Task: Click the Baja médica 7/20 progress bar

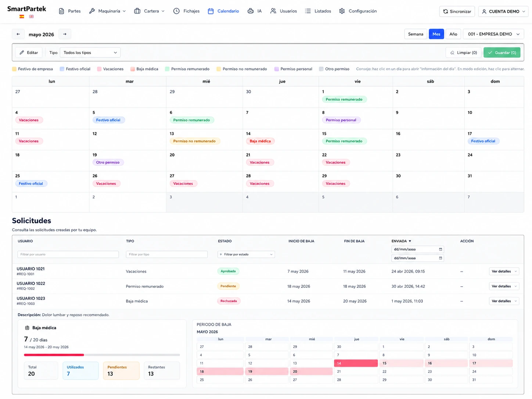Action: 102,355
